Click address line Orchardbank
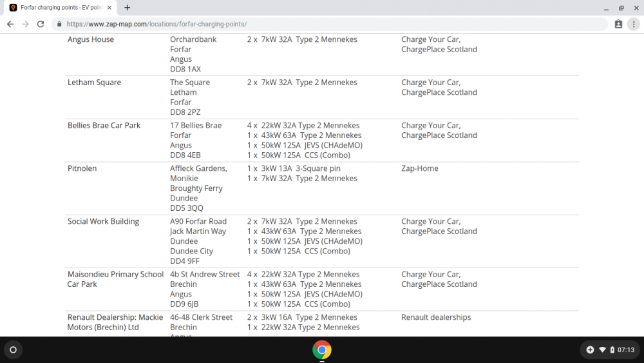644x363 pixels. [x=193, y=39]
